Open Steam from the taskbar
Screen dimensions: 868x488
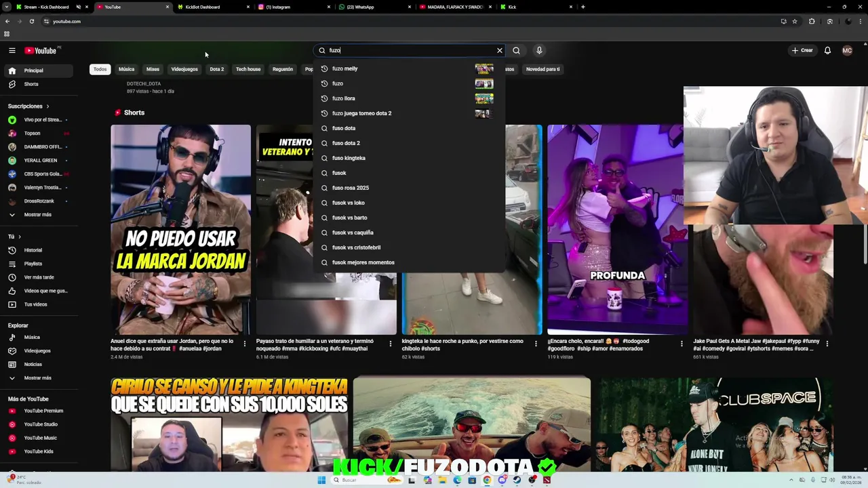pos(517,480)
